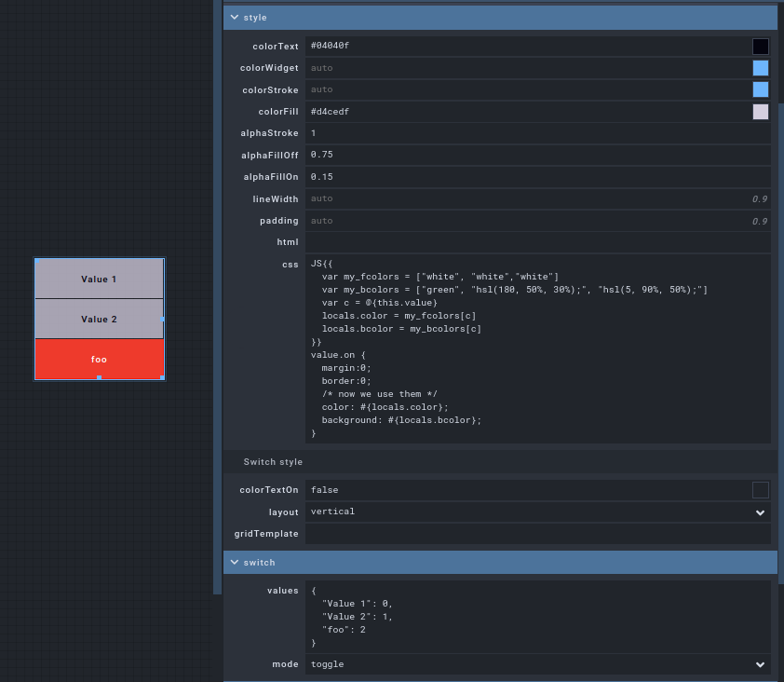This screenshot has height=682, width=784.
Task: Select Value 2 on the switch widget
Action: (x=99, y=319)
